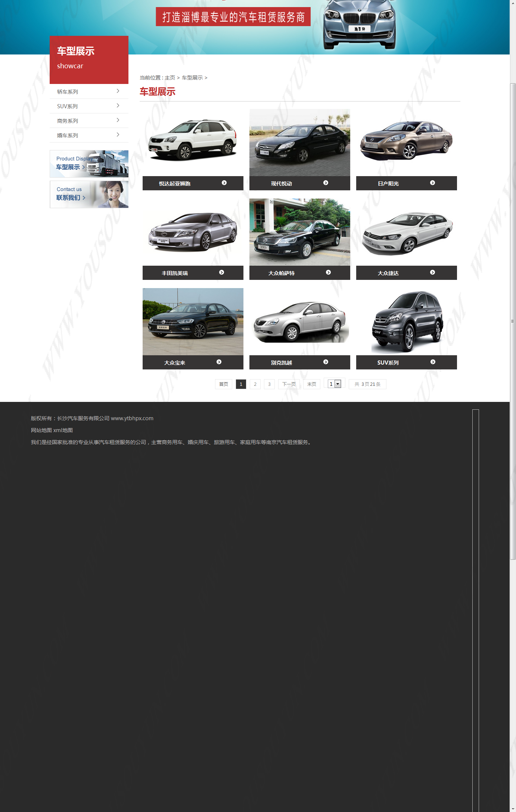
Task: Click arrow icon on SUV系列 card
Action: click(x=433, y=362)
